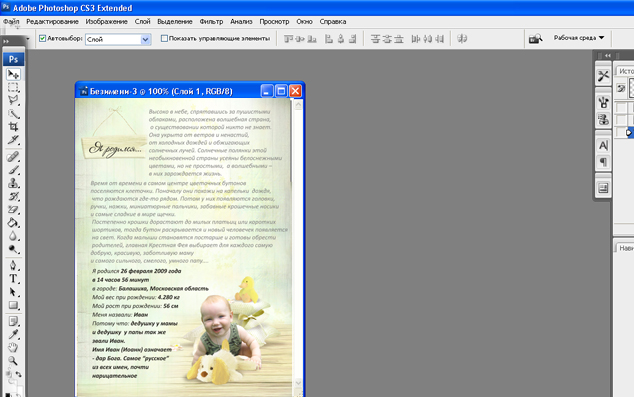The height and width of the screenshot is (397, 634).
Task: Select the Zoom magnifier tool
Action: pos(13,361)
